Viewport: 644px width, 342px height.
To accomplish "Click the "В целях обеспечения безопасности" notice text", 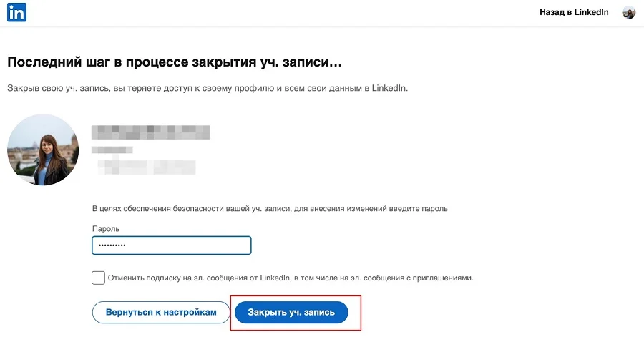I will coord(270,209).
